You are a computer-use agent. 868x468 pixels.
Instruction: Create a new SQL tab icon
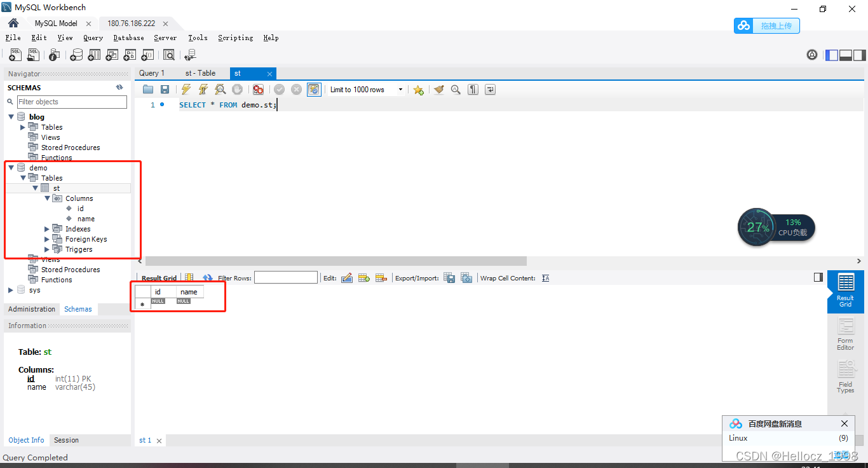click(15, 55)
